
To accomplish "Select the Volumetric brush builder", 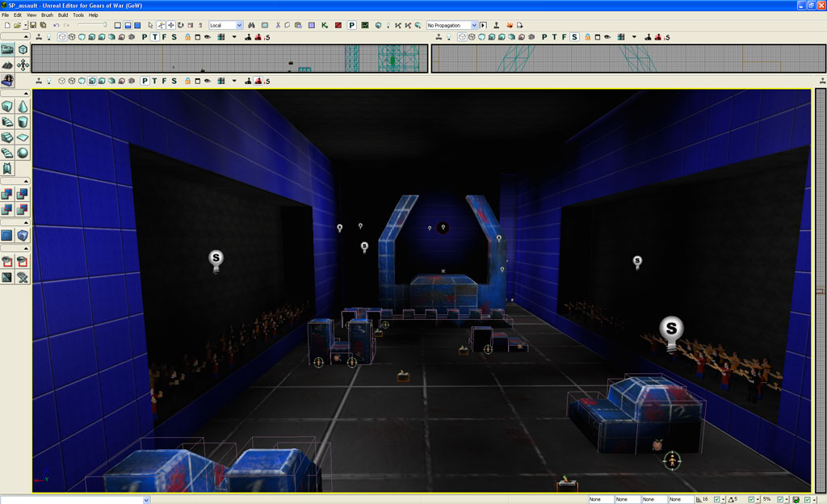I will (7, 168).
